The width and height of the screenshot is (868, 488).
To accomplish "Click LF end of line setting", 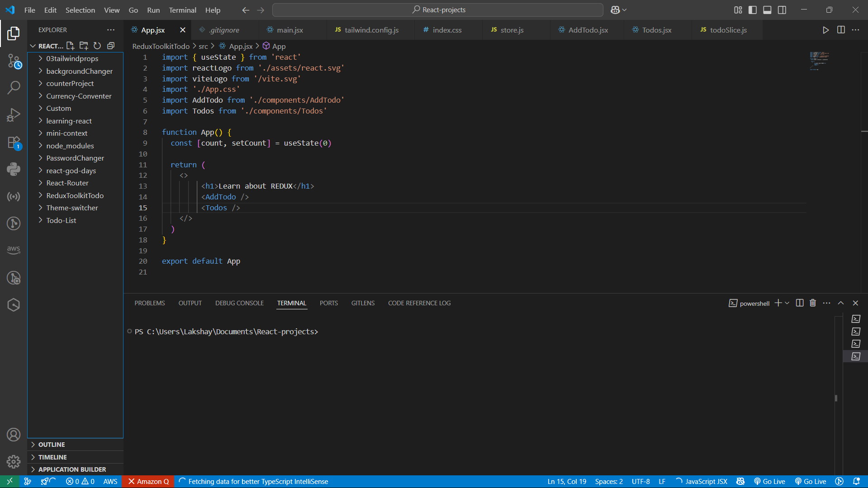I will pos(662,482).
